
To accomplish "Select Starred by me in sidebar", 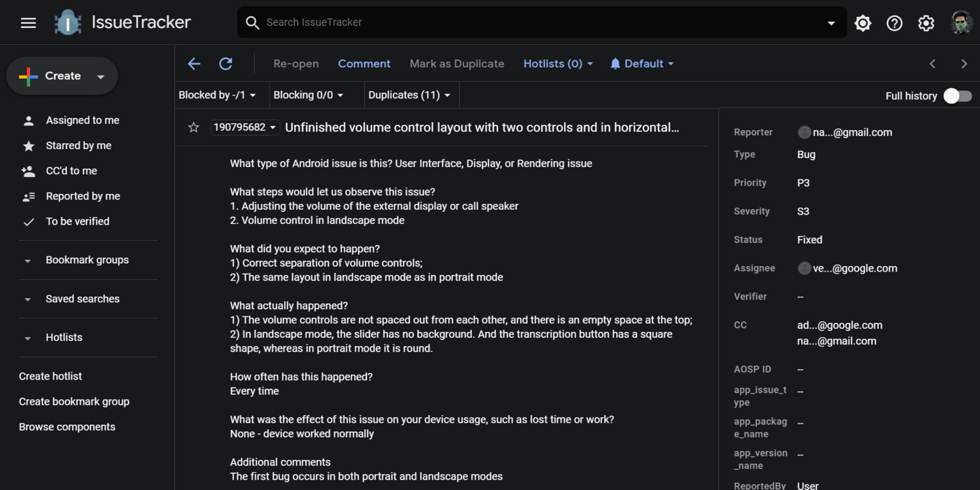I will (78, 146).
